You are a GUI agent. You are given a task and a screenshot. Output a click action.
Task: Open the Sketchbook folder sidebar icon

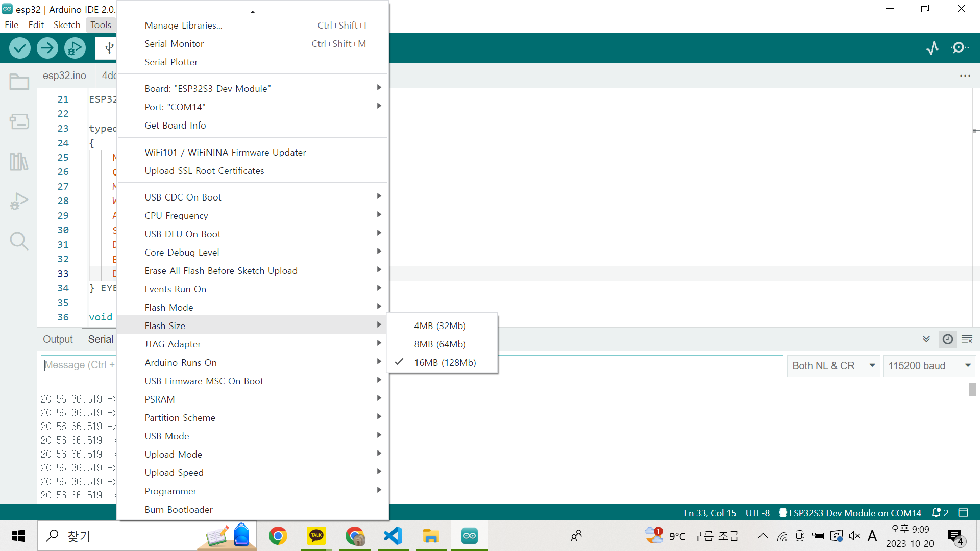coord(19,82)
